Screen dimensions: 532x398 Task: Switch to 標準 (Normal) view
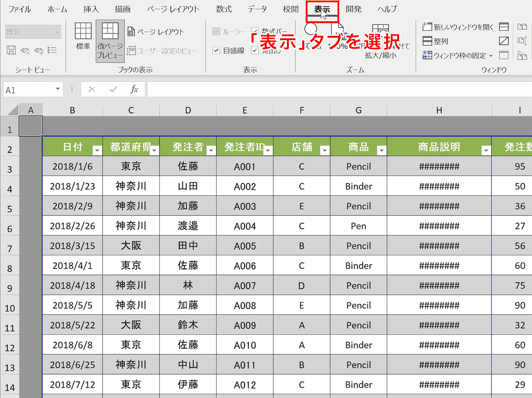click(x=83, y=37)
